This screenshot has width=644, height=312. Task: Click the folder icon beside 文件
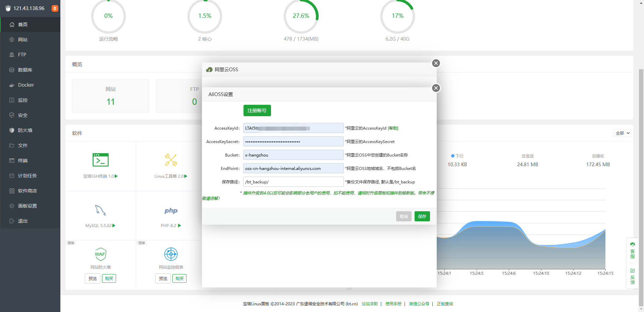[12, 145]
